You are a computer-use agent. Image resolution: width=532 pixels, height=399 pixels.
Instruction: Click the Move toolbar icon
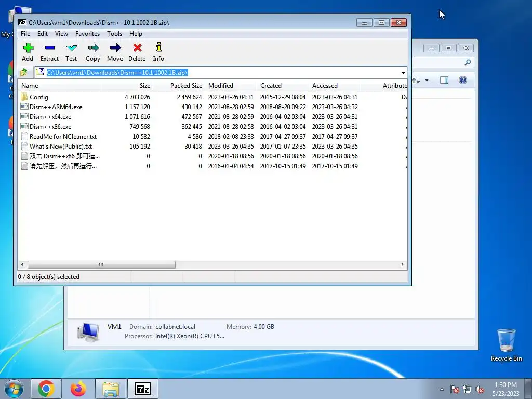pyautogui.click(x=115, y=47)
